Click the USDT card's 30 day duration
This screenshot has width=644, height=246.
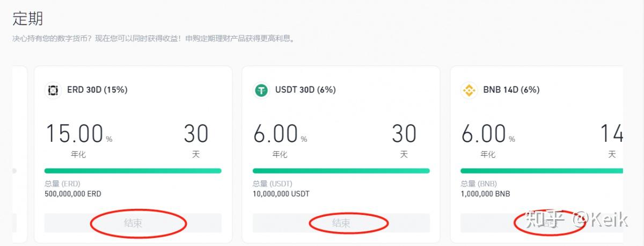tap(404, 134)
